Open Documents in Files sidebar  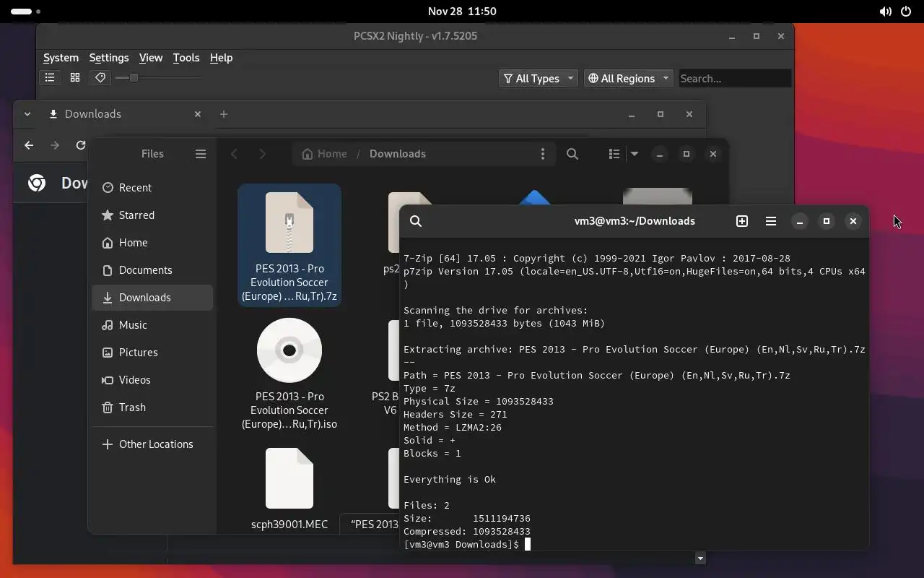click(152, 270)
